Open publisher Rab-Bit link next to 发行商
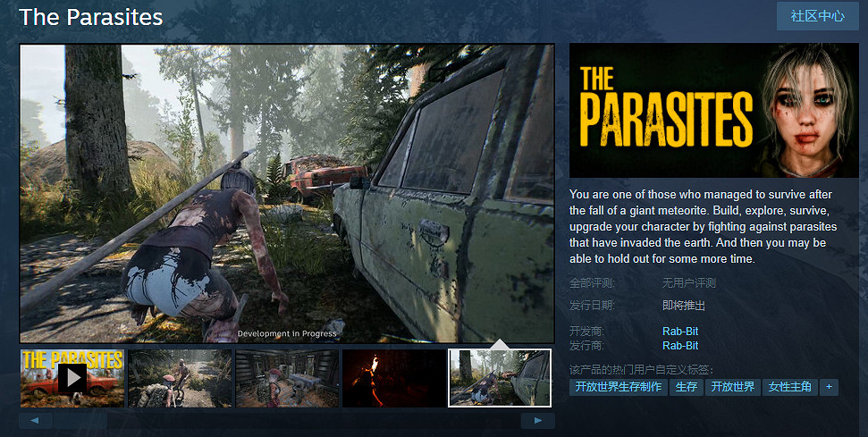The width and height of the screenshot is (868, 437). tap(679, 345)
